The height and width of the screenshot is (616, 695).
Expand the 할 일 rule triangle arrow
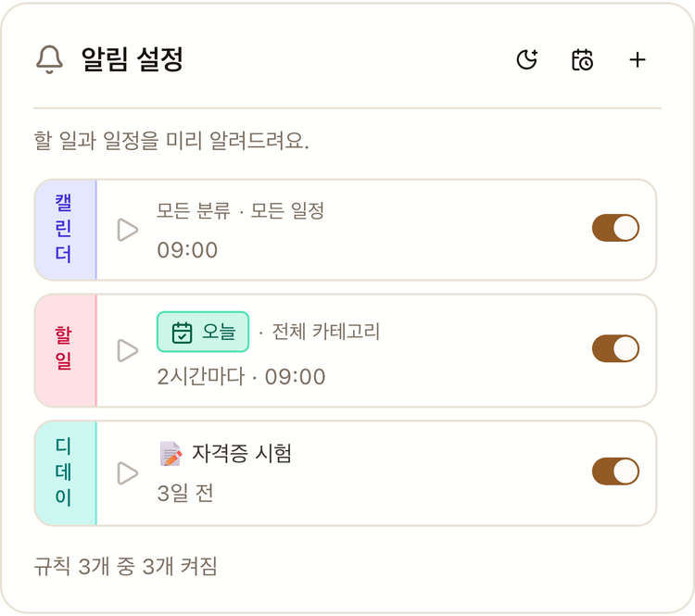tap(128, 350)
